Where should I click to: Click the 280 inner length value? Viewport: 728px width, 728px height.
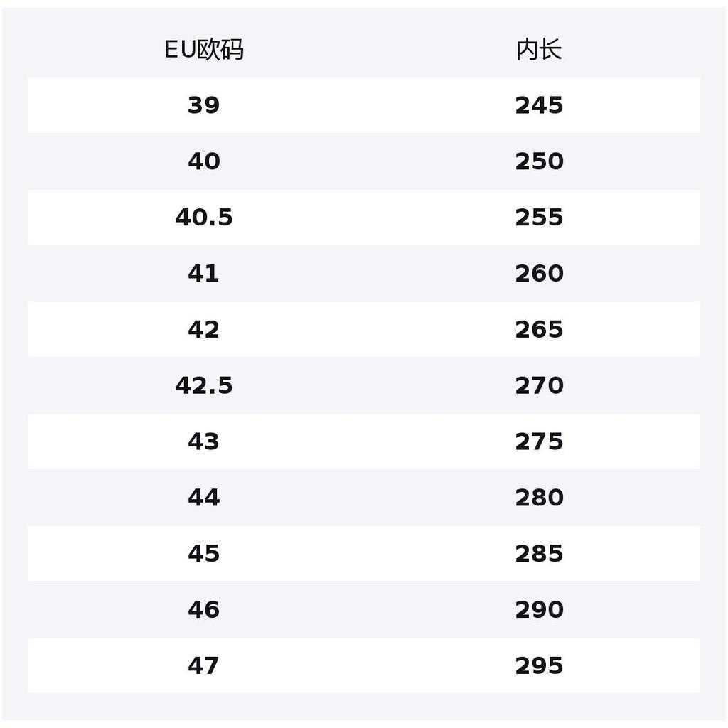(x=539, y=498)
